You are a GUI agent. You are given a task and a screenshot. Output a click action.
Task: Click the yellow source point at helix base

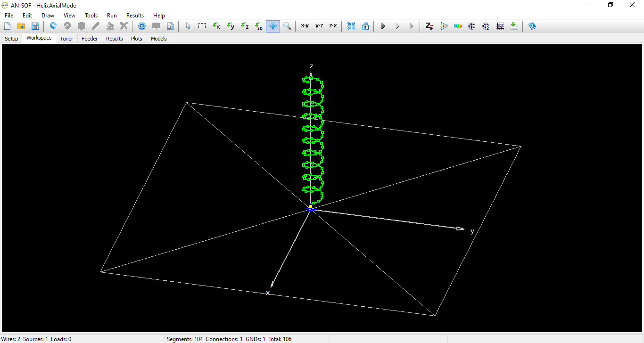pyautogui.click(x=310, y=206)
